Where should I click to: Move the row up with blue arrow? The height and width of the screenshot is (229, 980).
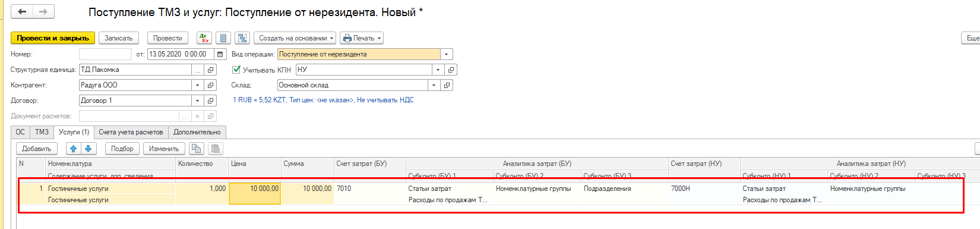(x=74, y=149)
